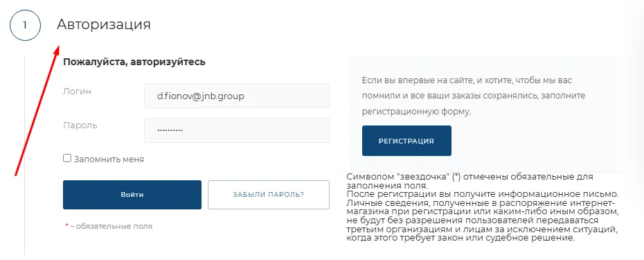This screenshot has height=260, width=644.
Task: Click the Пароль field label
Action: tap(80, 125)
